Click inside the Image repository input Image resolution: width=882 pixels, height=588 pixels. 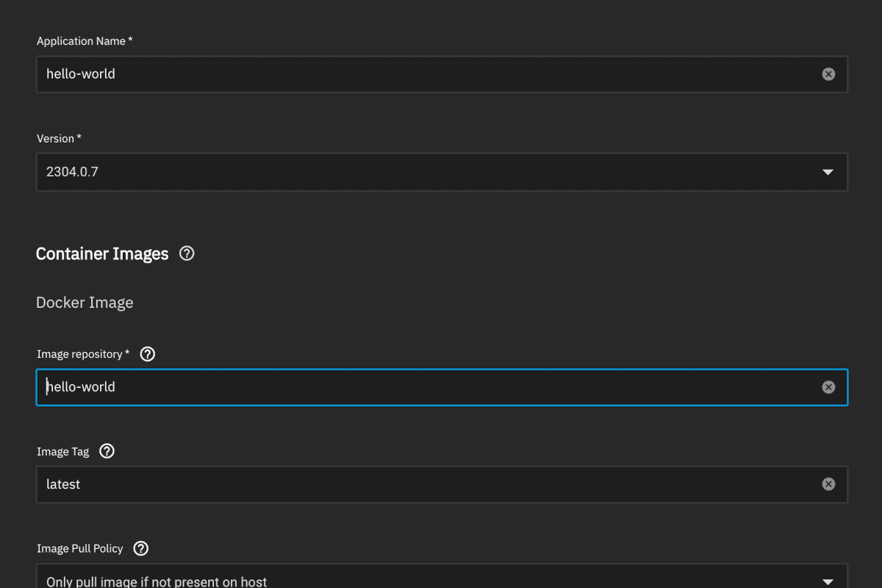[442, 387]
